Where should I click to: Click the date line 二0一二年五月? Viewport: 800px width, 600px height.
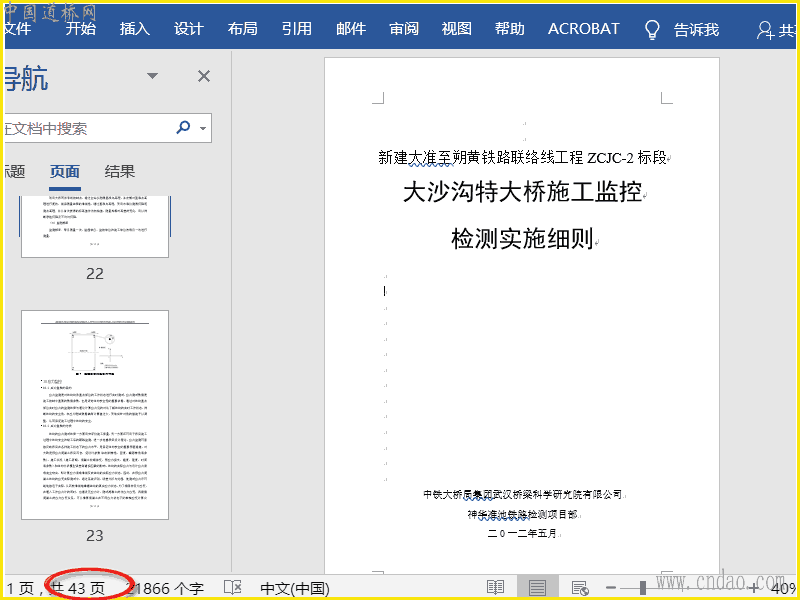coord(522,534)
